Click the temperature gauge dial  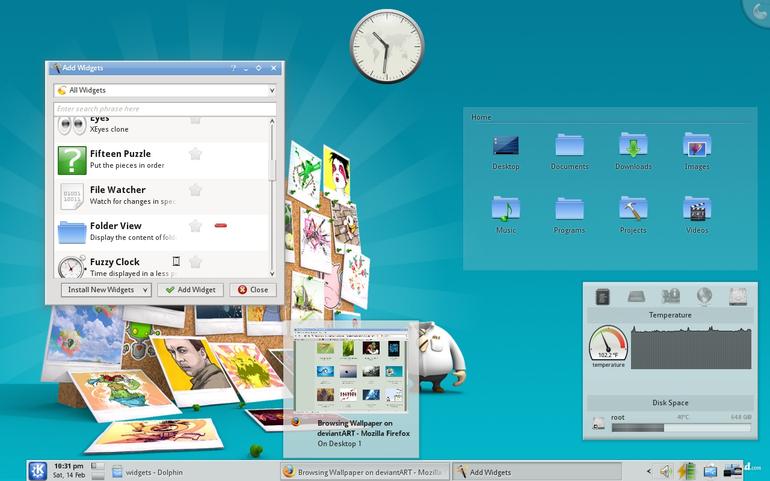coord(608,342)
